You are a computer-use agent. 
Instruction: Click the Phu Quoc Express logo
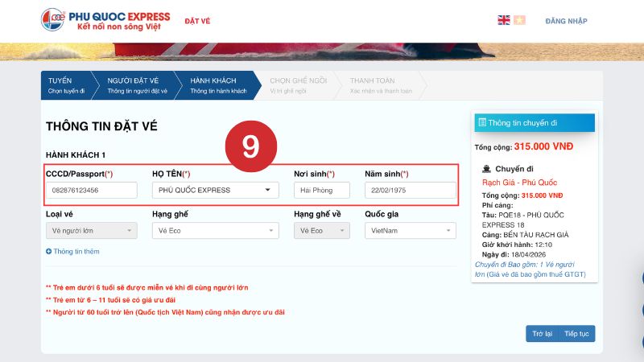pos(105,19)
